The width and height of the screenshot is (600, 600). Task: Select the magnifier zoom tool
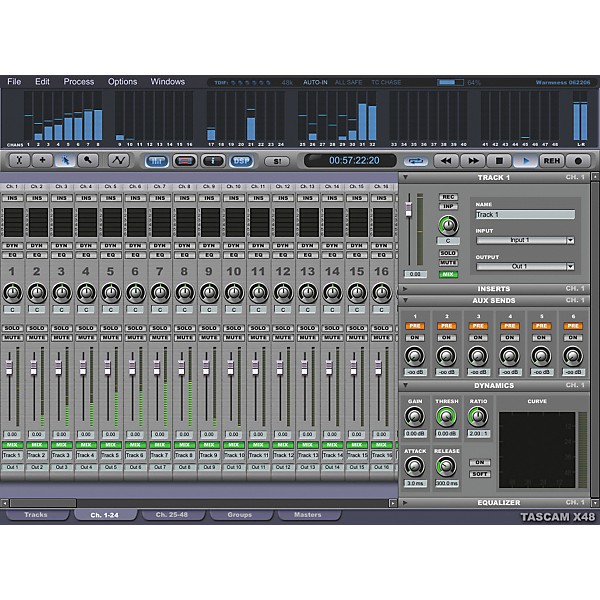click(88, 160)
